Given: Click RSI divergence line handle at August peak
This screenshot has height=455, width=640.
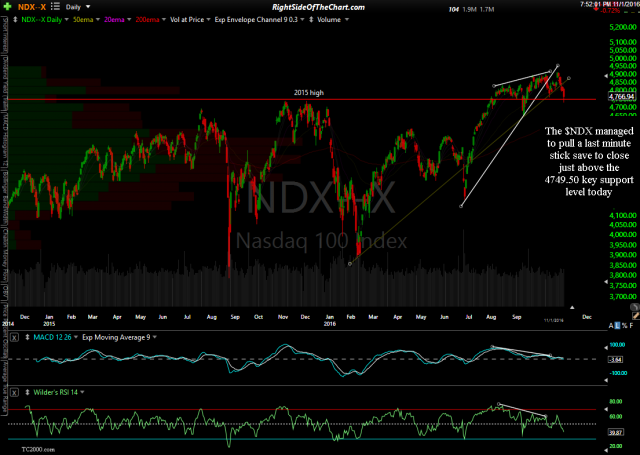Looking at the screenshot, I should click(499, 404).
